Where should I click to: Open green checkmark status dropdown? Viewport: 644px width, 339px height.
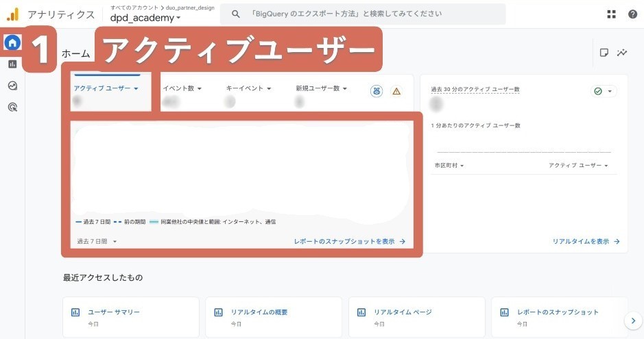pyautogui.click(x=604, y=91)
